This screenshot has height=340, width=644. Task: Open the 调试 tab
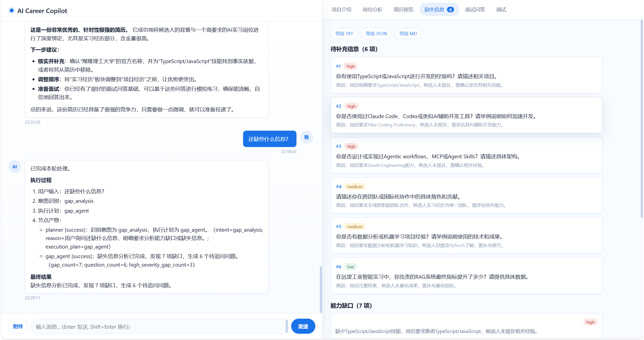(501, 10)
